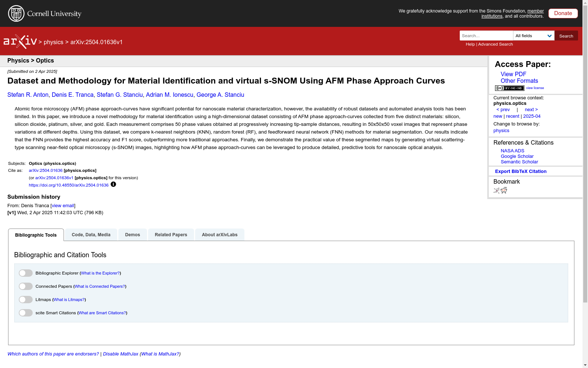Viewport: 588px width, 368px height.
Task: Enable scite Smart Citations toggle
Action: pyautogui.click(x=26, y=313)
